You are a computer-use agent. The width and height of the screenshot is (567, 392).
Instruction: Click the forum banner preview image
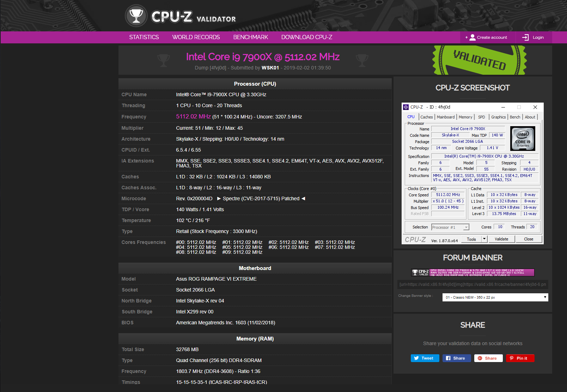[472, 272]
